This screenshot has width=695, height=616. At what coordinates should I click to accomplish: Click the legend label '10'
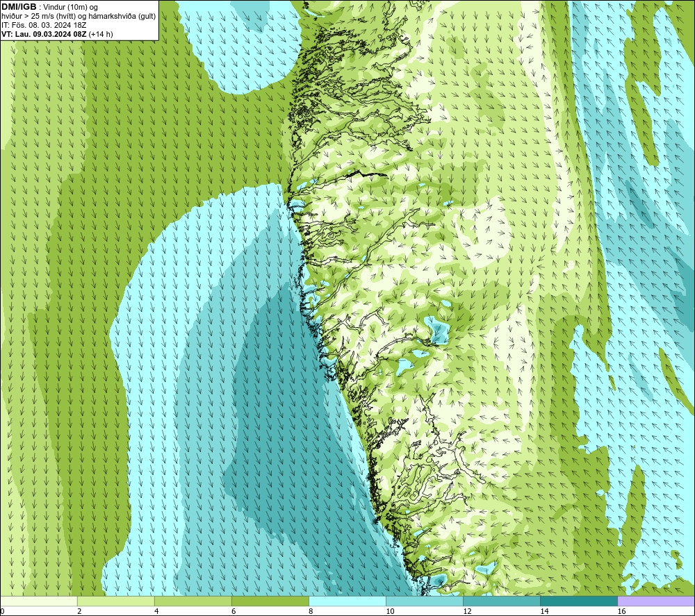pyautogui.click(x=390, y=611)
